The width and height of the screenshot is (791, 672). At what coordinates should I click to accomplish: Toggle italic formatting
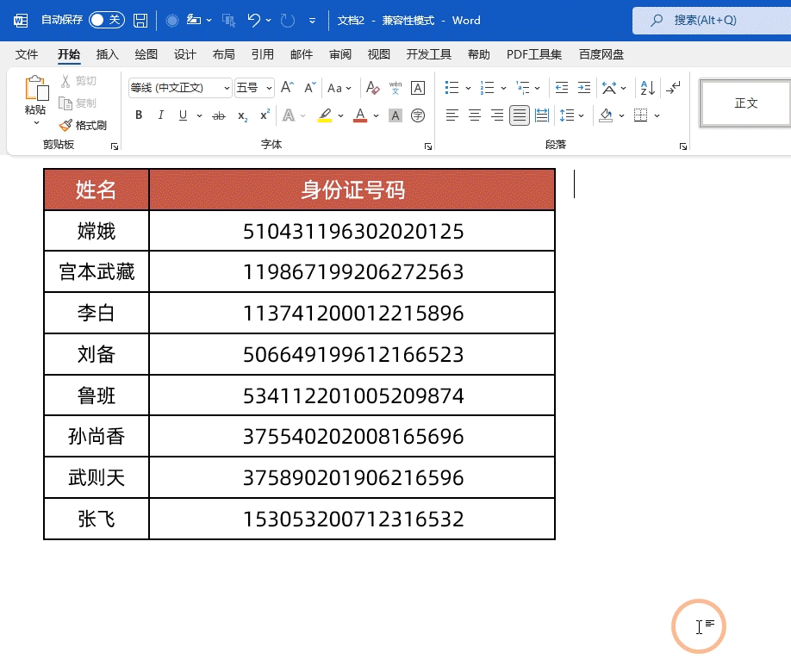159,115
